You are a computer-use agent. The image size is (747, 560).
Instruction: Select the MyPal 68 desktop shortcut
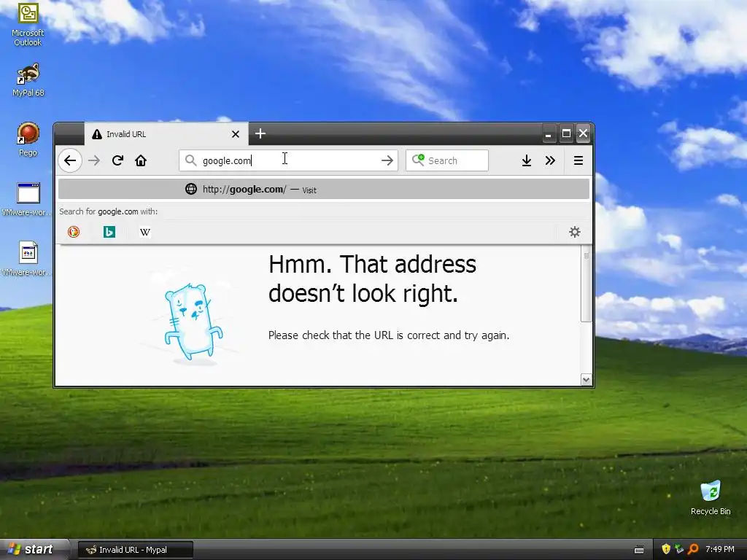click(28, 80)
